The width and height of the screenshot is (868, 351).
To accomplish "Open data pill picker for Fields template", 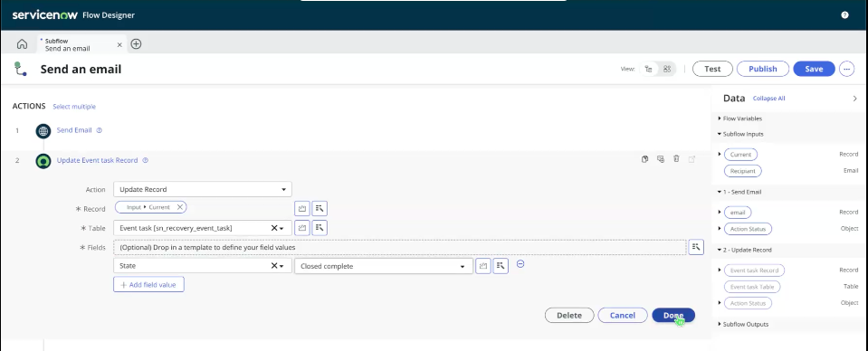I will [696, 248].
